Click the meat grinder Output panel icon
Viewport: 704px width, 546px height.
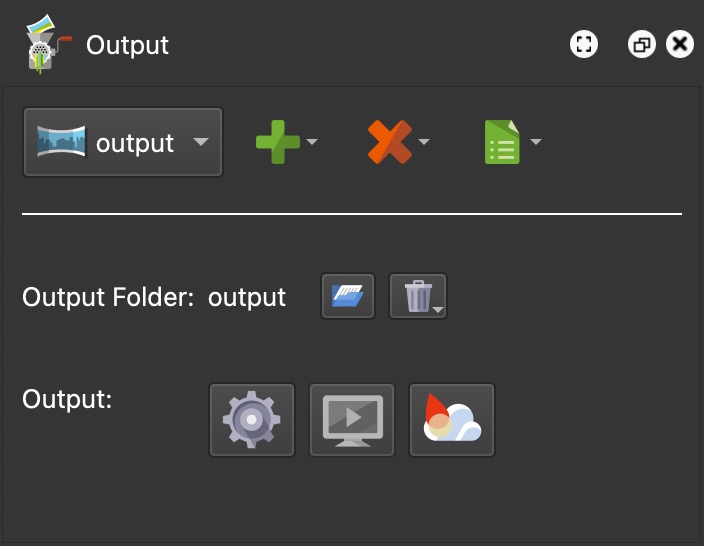46,46
